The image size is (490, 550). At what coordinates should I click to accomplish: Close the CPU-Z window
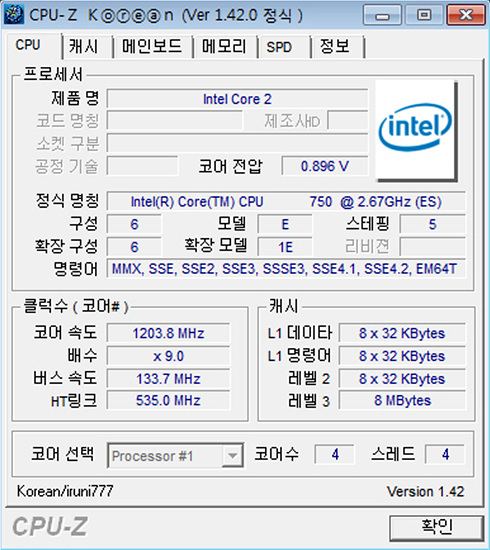pyautogui.click(x=465, y=15)
